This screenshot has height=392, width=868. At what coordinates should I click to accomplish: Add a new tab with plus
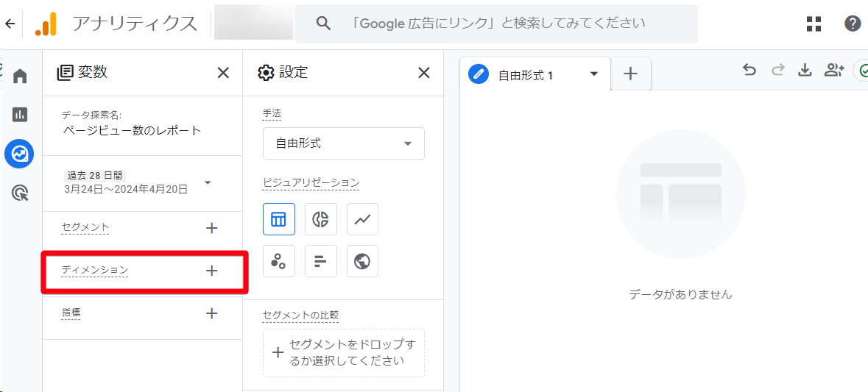pos(630,74)
